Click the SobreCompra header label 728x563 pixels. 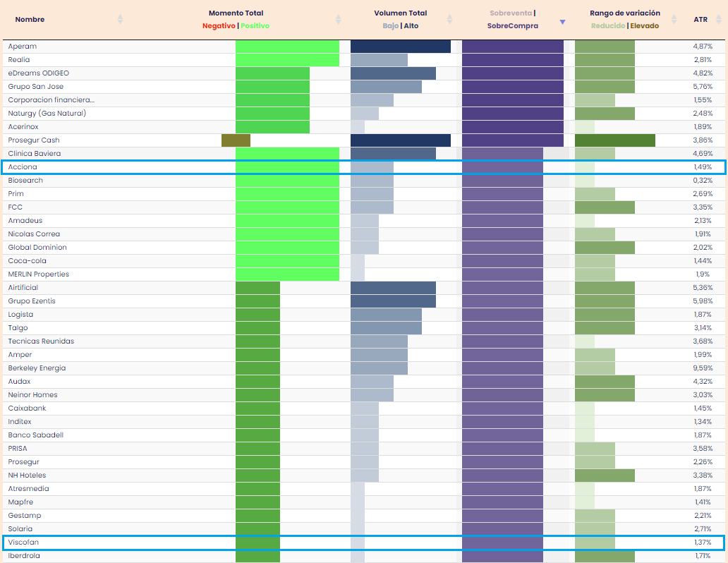(x=513, y=25)
